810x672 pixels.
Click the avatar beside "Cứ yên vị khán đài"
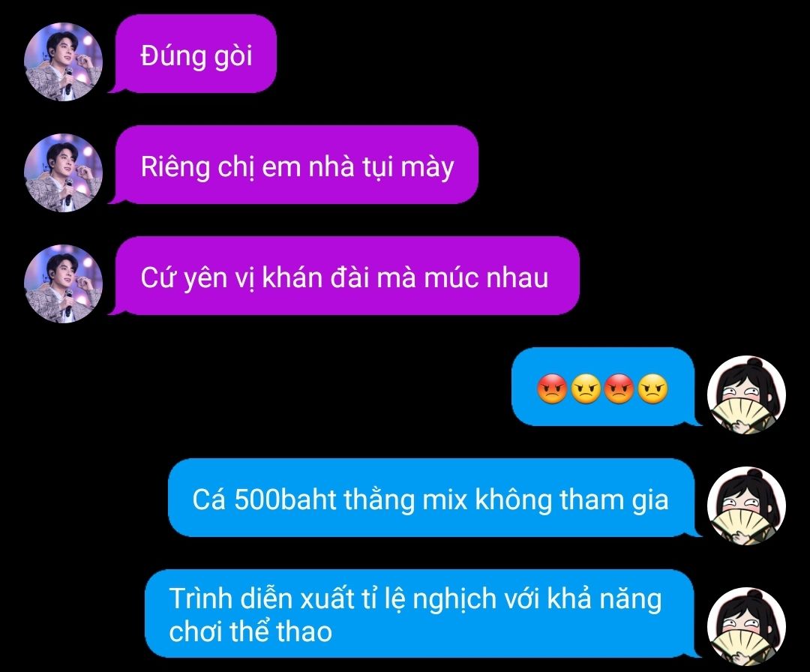63,283
